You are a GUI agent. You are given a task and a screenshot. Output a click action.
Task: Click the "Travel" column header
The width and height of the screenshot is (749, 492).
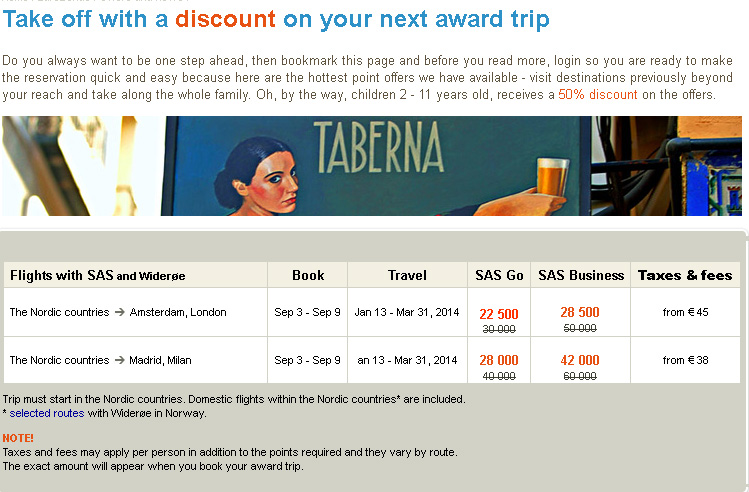tap(407, 275)
